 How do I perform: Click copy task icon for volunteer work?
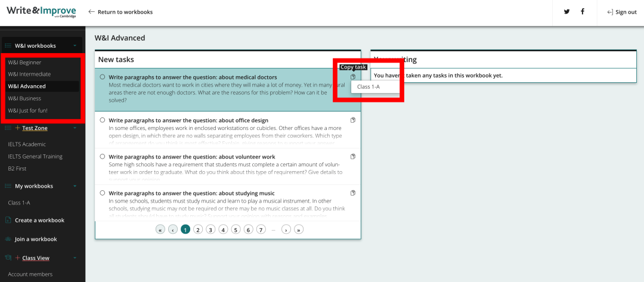[x=353, y=157]
